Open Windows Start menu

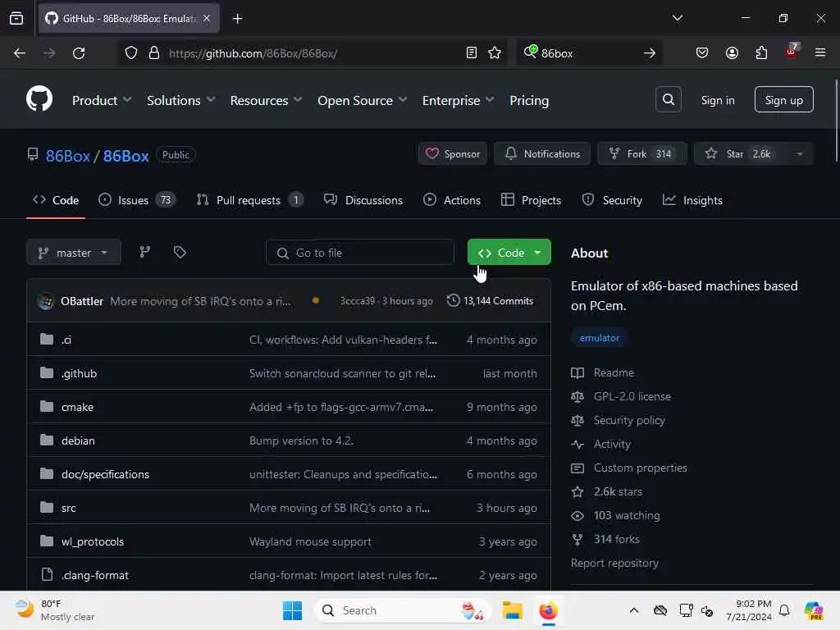tap(292, 610)
